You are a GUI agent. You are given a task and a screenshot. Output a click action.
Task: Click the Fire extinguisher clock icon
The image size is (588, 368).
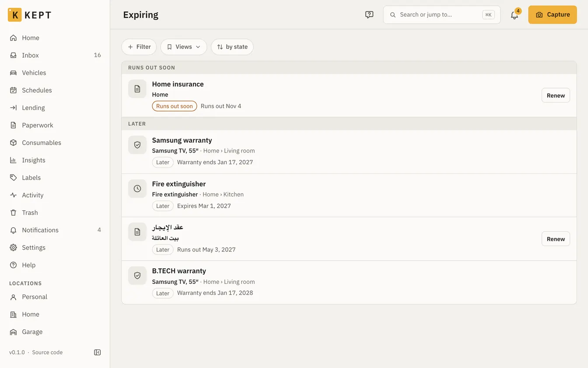(x=137, y=188)
